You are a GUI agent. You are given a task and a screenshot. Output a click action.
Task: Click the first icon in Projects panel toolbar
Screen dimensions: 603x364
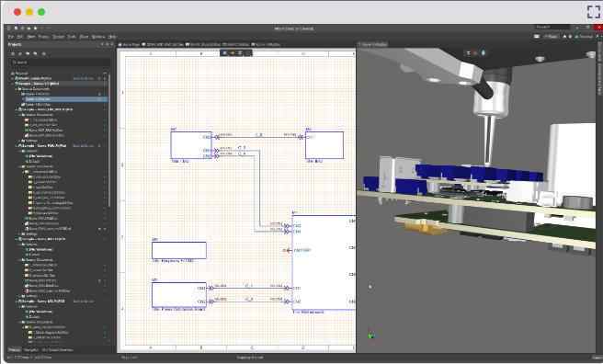coord(13,54)
